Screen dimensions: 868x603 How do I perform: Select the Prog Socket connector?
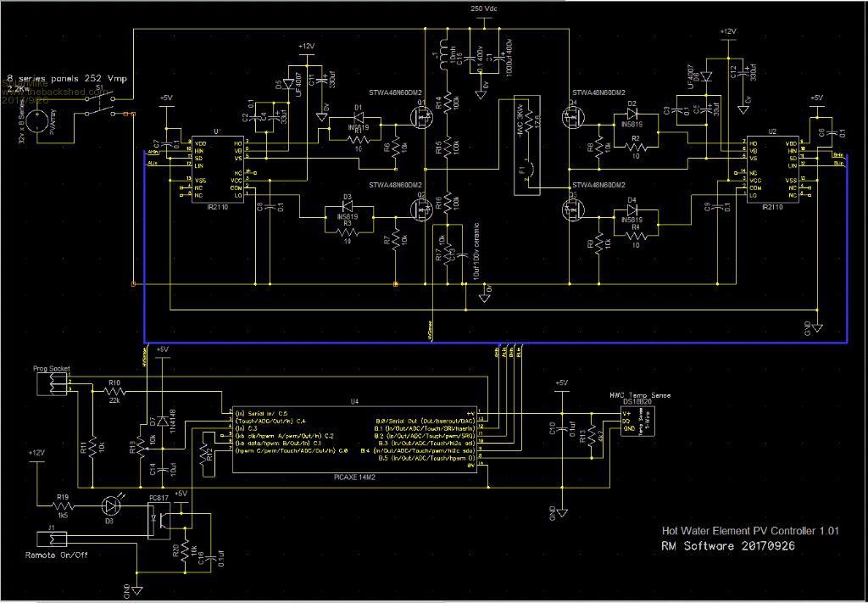[53, 386]
